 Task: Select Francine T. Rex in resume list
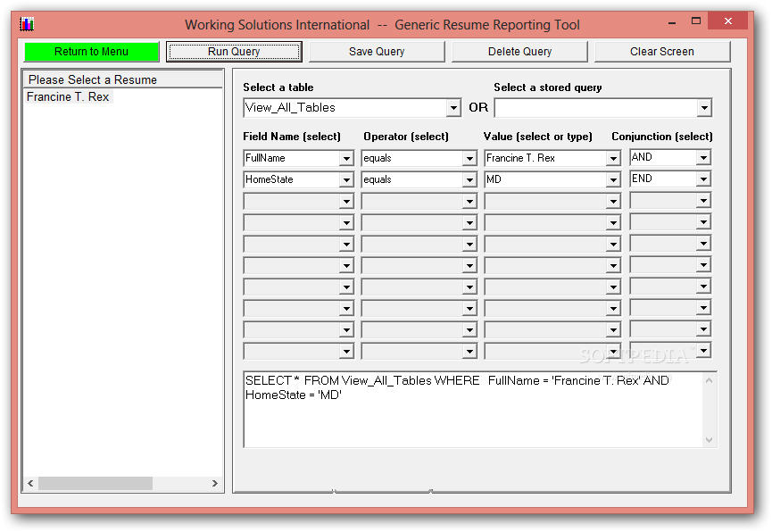tap(68, 97)
